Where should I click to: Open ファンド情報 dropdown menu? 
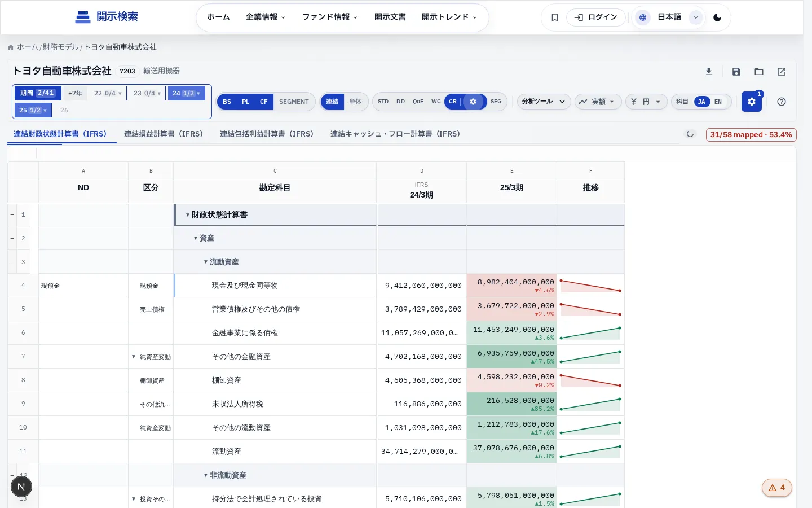point(330,17)
